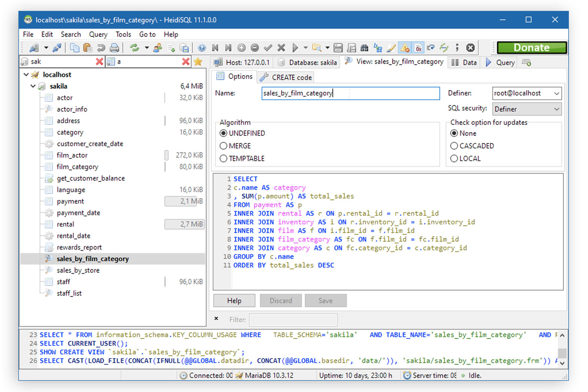The image size is (588, 392).
Task: Click inside the Filter input field
Action: (x=293, y=319)
